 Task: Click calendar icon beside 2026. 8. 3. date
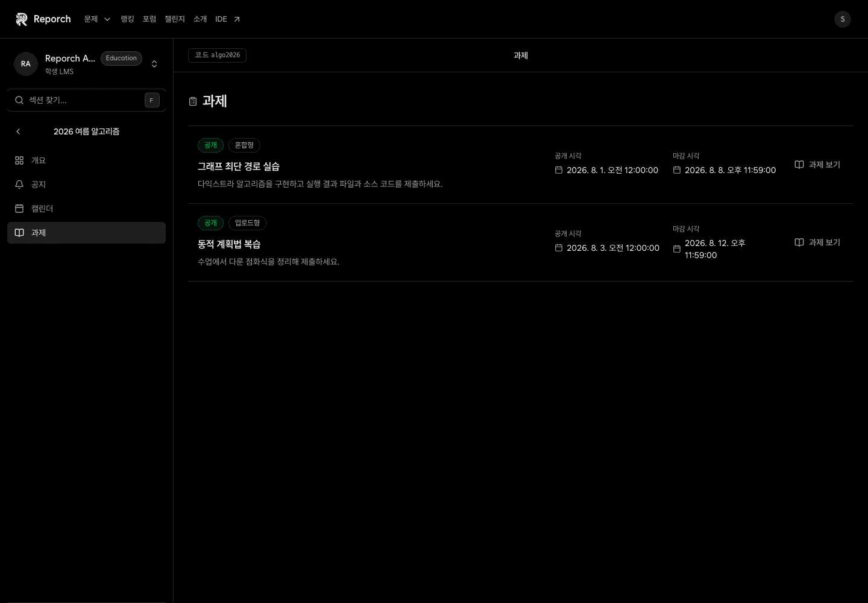tap(559, 248)
